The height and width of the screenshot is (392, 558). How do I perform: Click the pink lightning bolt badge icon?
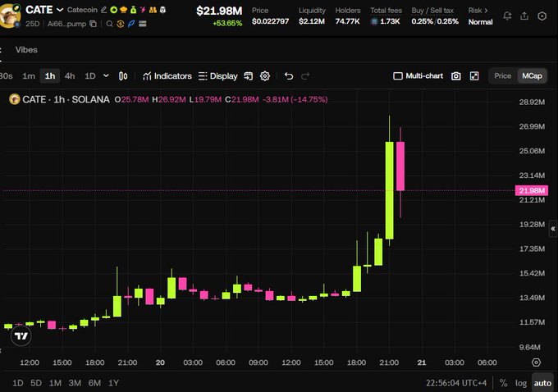pos(143,10)
